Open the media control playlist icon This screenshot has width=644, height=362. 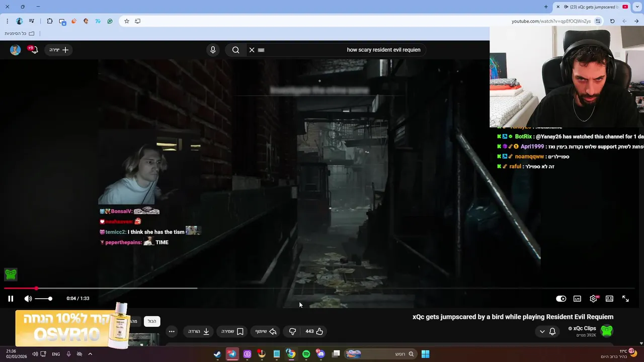[x=32, y=21]
